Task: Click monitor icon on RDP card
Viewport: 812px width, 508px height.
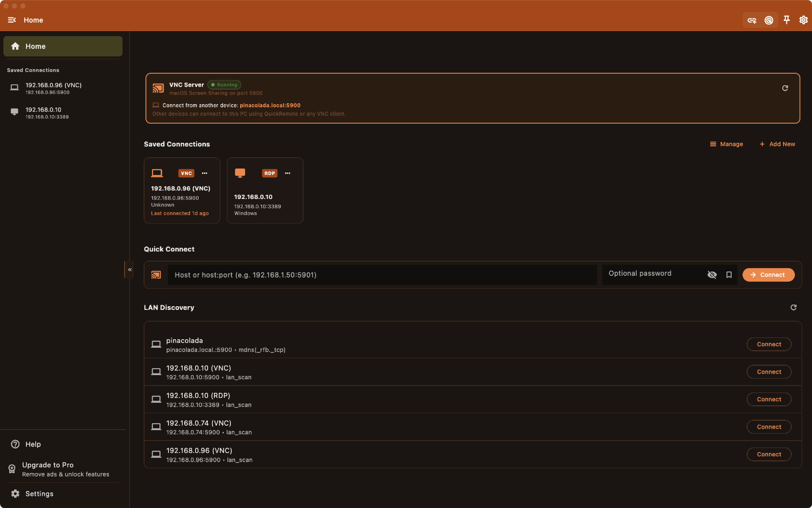Action: click(240, 173)
